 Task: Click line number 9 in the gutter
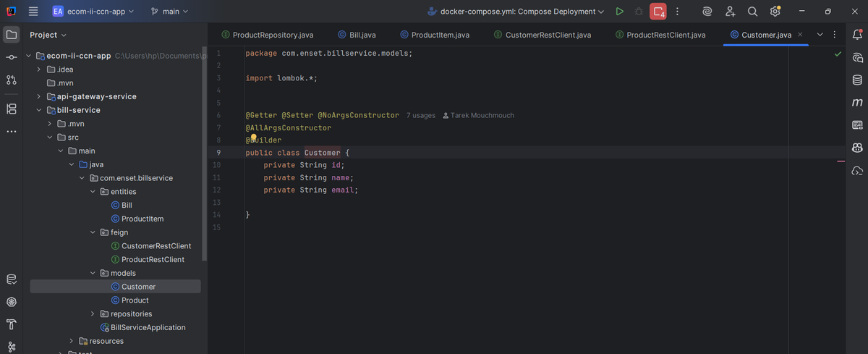click(x=218, y=153)
